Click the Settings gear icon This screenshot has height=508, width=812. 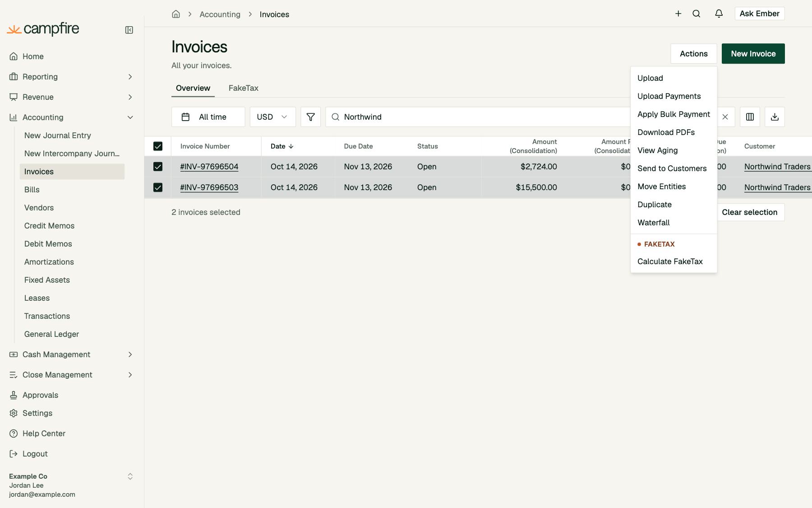click(x=14, y=413)
